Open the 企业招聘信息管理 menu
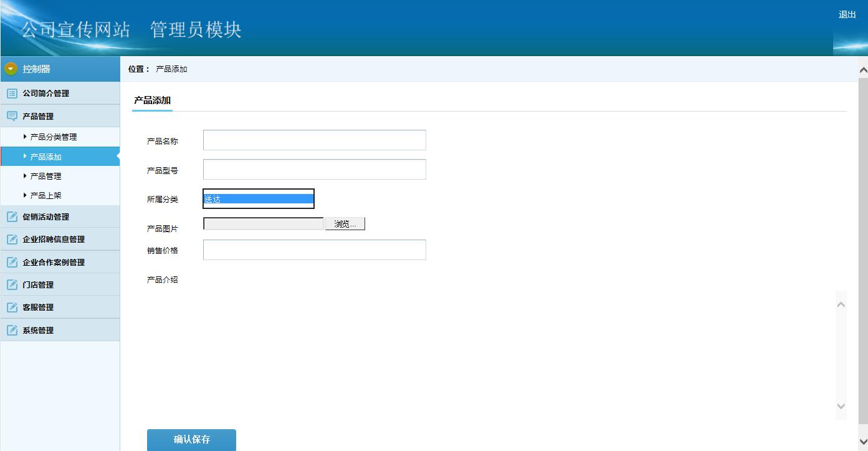The image size is (868, 451). click(60, 239)
